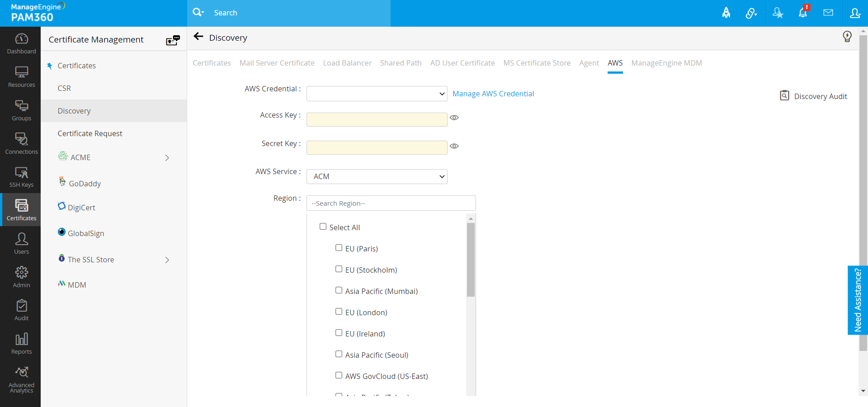Open the notifications bell icon
Viewport: 868px width, 407px height.
click(x=803, y=13)
